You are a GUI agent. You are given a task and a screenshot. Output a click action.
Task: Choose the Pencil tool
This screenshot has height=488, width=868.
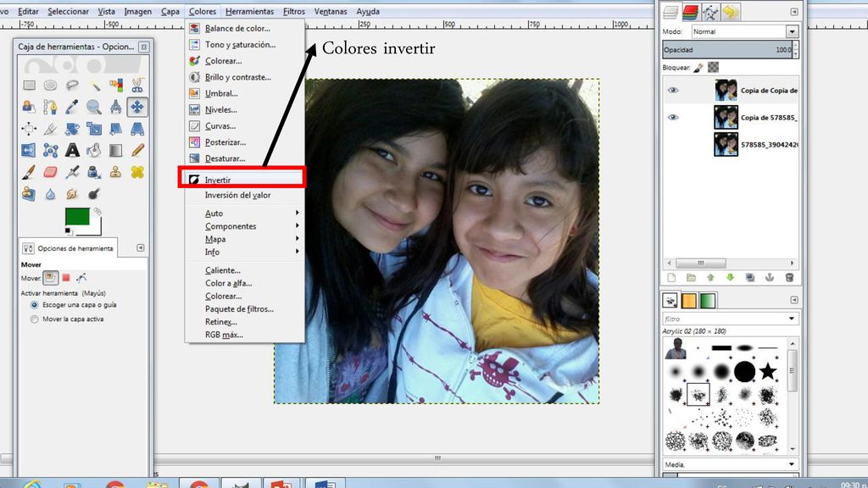coord(137,150)
